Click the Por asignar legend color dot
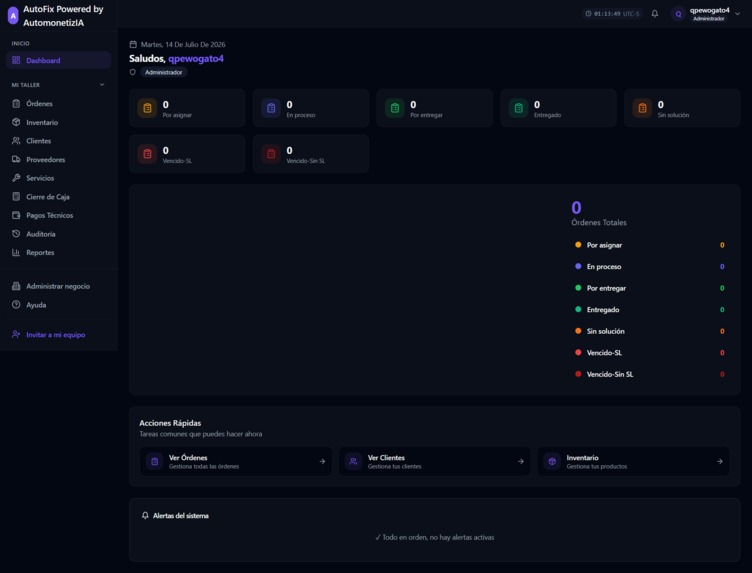Image resolution: width=752 pixels, height=573 pixels. pyautogui.click(x=578, y=245)
